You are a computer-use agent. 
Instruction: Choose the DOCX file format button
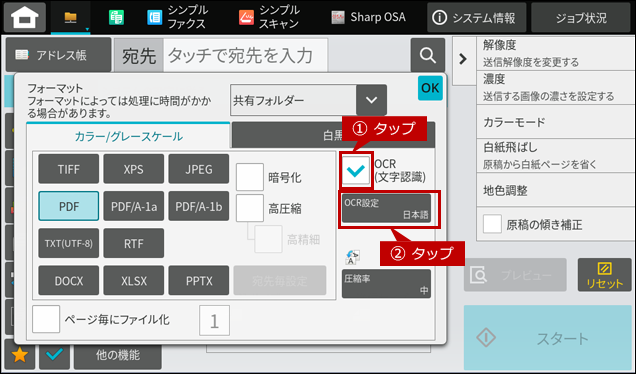coord(69,280)
